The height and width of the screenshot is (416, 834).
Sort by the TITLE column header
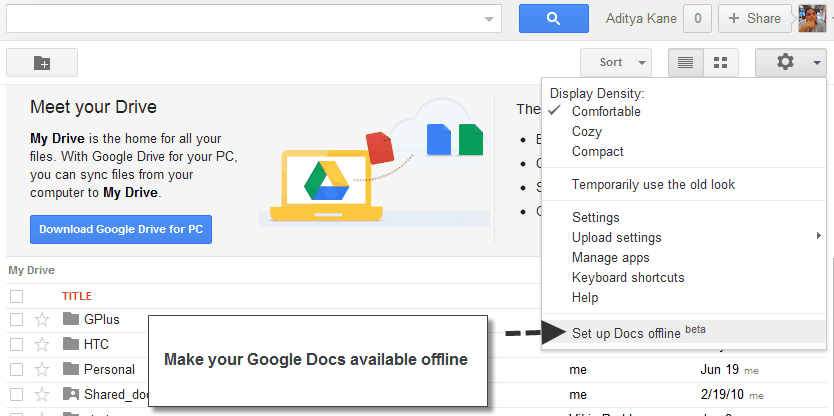tap(77, 296)
